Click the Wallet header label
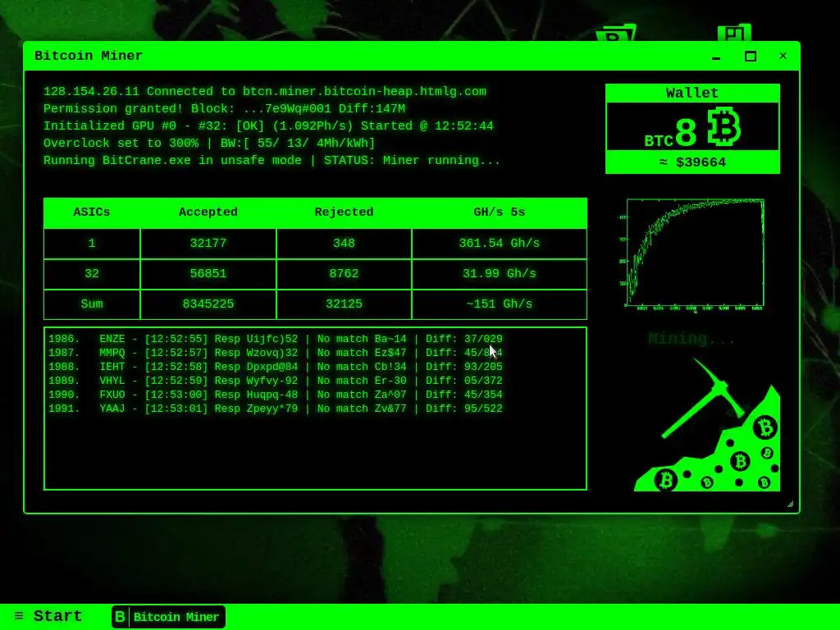The image size is (840, 630). [x=692, y=93]
